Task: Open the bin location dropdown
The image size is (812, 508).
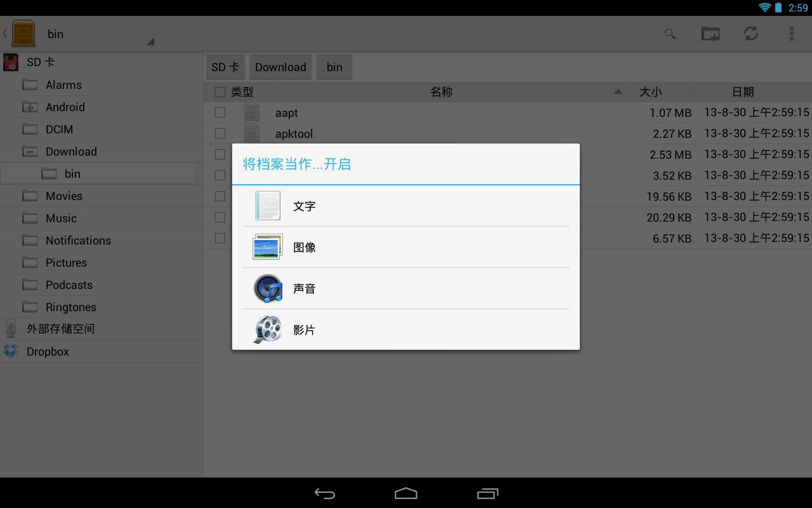Action: tap(100, 34)
